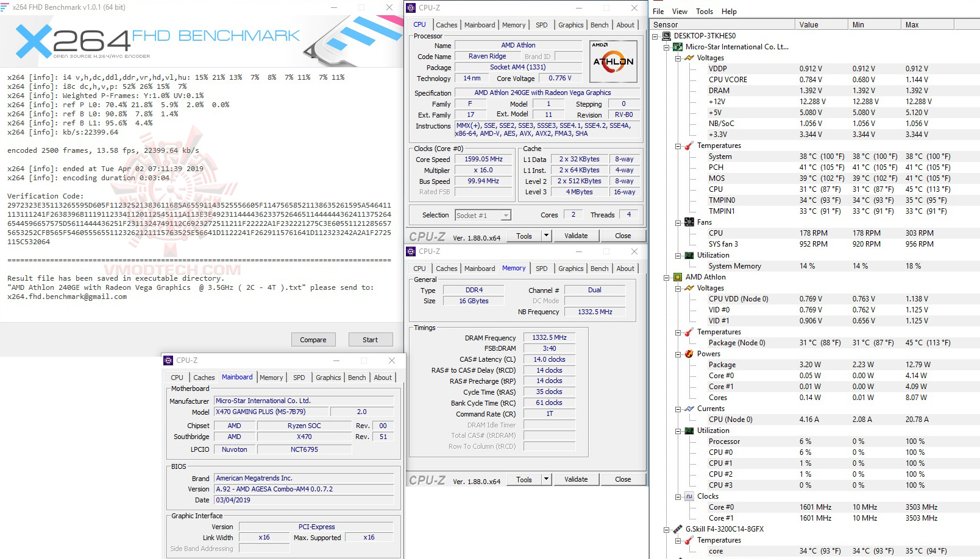Click the CPU-Z app icon in the Mainboard window title bar
The width and height of the screenshot is (980, 559).
pos(169,360)
